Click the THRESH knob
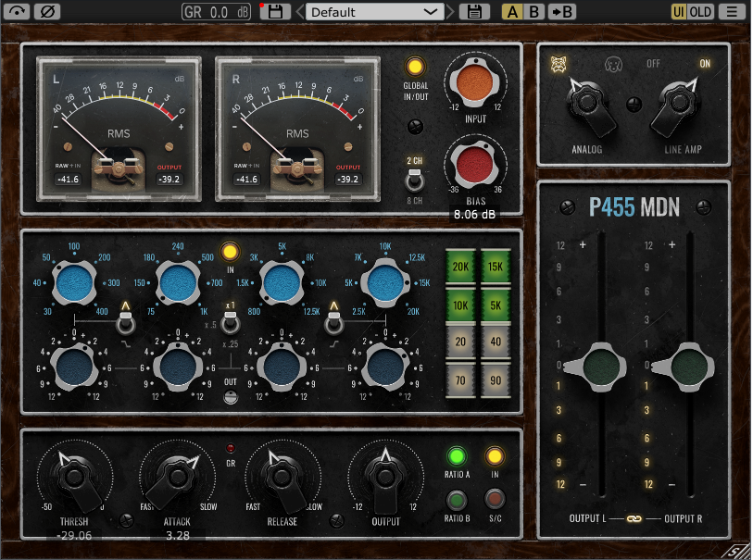 74,478
